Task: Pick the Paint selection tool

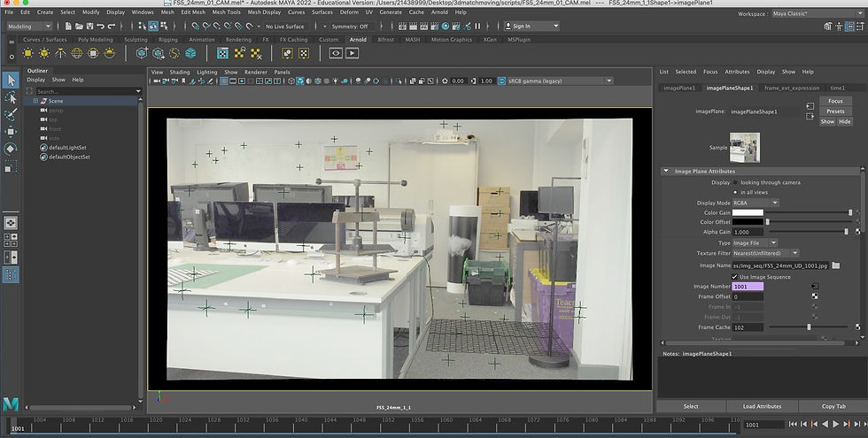Action: 11,115
